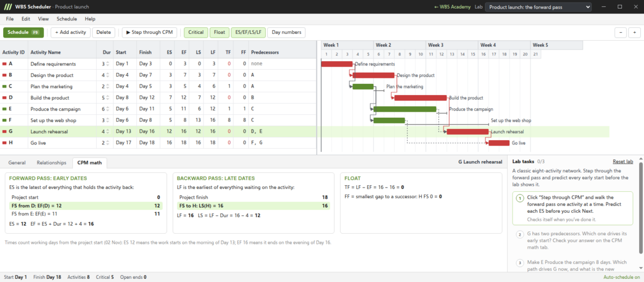Click Open ends 0 in status bar
Viewport: 644px width, 282px height.
coord(133,277)
